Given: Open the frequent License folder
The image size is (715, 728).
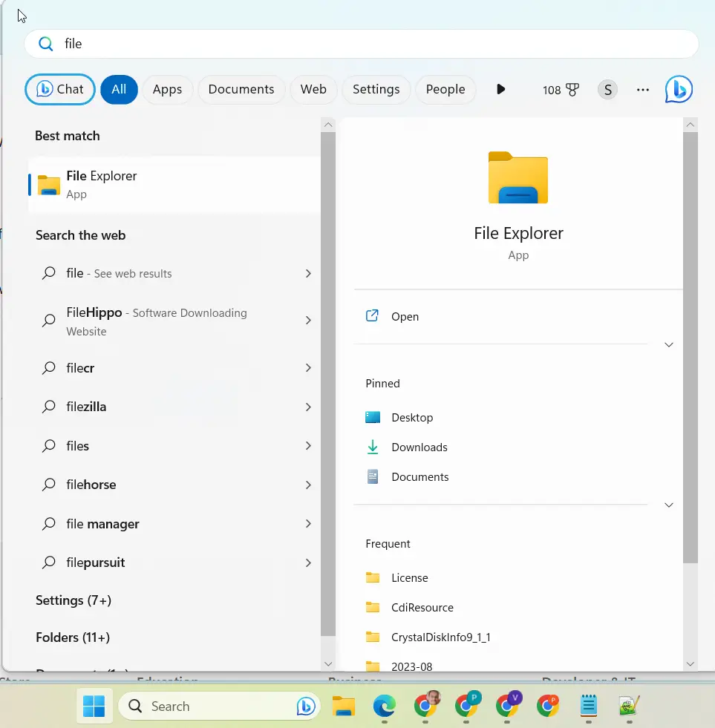Looking at the screenshot, I should point(409,577).
